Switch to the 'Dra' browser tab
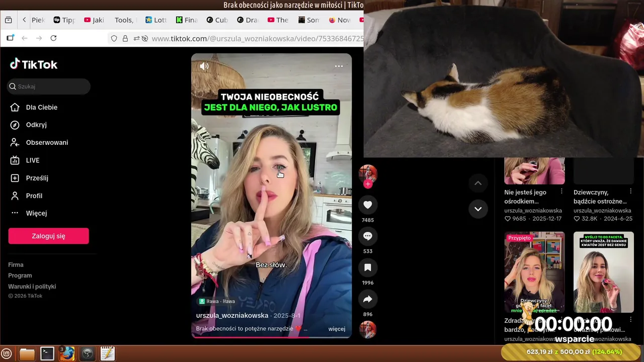This screenshot has height=362, width=644. [248, 20]
